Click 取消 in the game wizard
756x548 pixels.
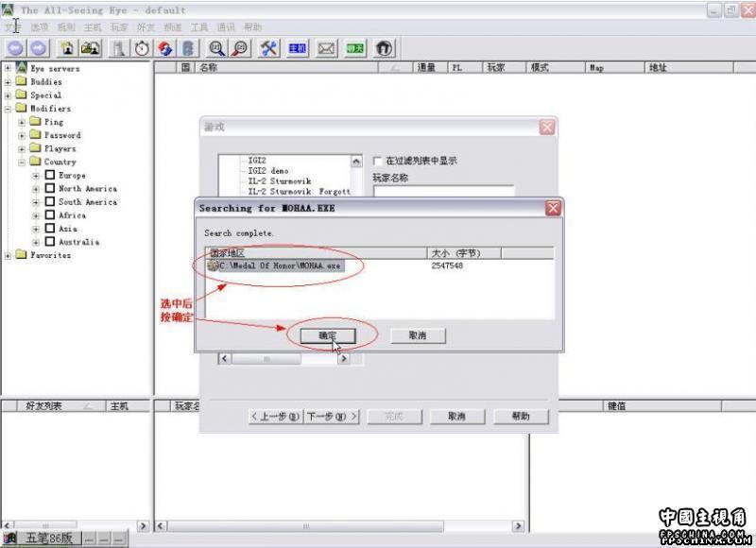pos(457,416)
